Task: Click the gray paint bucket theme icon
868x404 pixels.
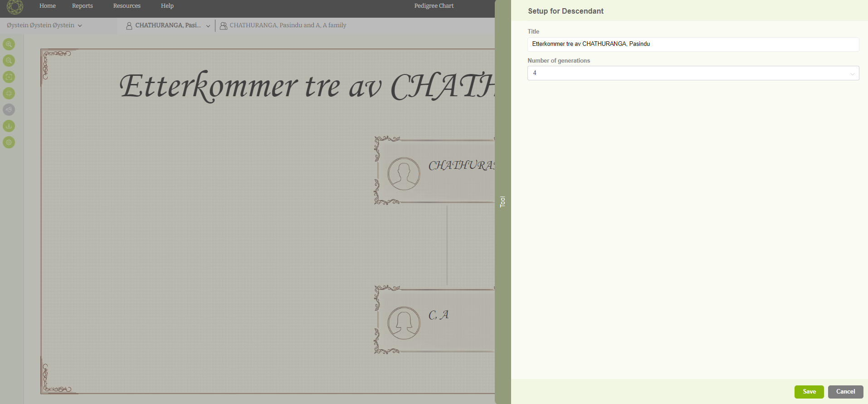Action: coord(9,109)
